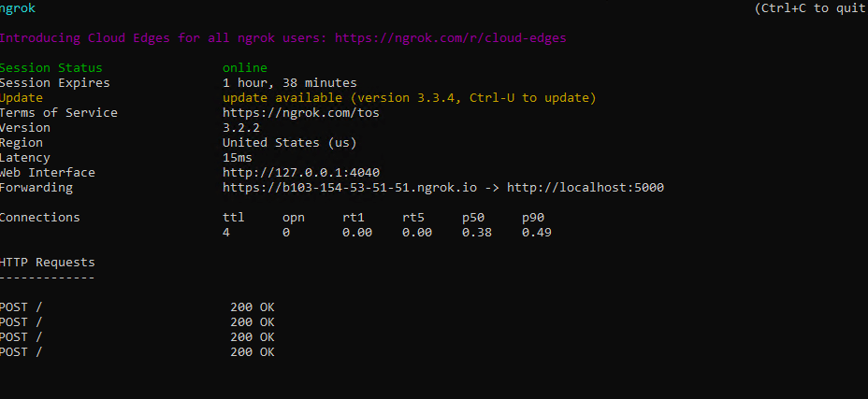Click the "opn" connections column header
The image size is (868, 399).
click(x=293, y=218)
